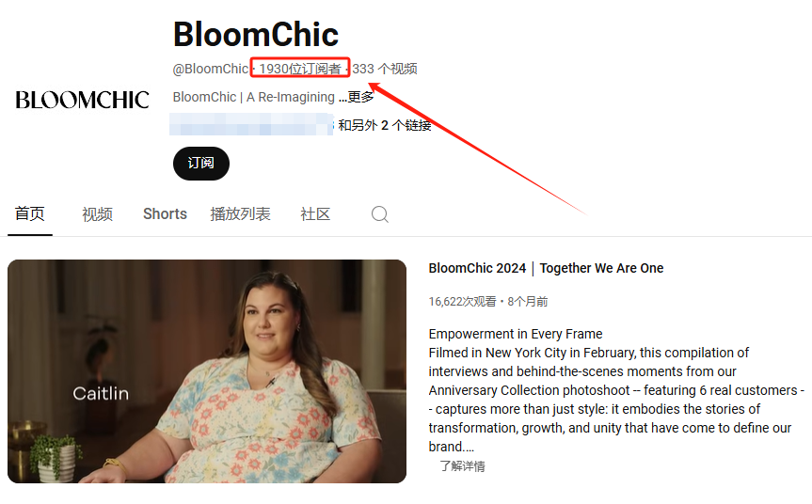Click the 333 个视频 video count

pyautogui.click(x=385, y=69)
